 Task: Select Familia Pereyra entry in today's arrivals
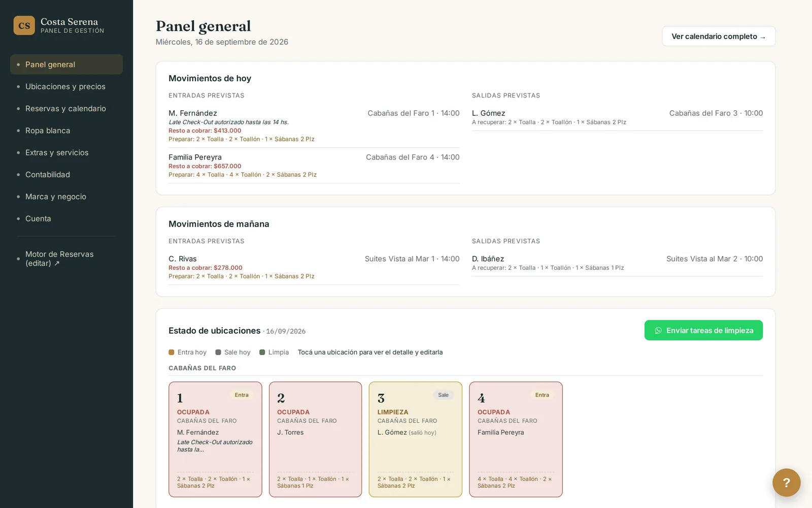[314, 166]
